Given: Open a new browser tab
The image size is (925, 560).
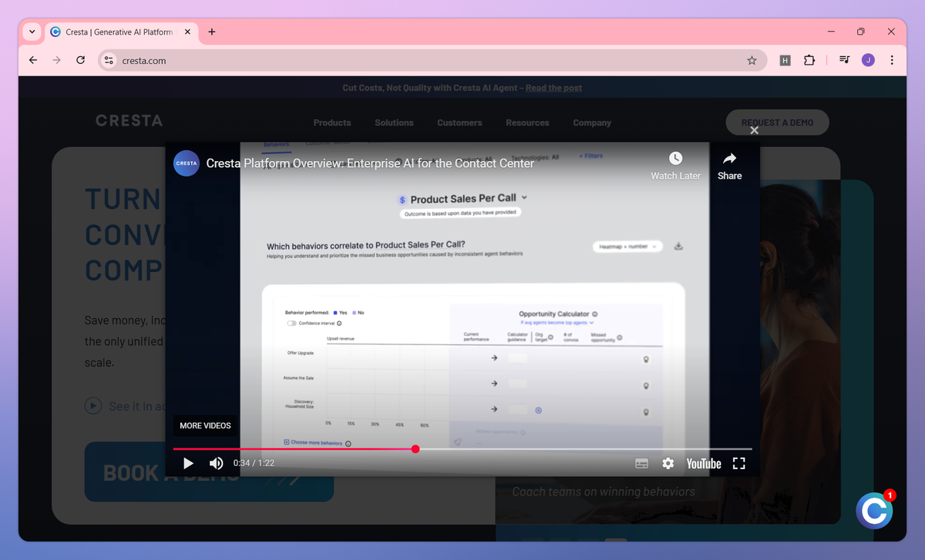Looking at the screenshot, I should (212, 32).
